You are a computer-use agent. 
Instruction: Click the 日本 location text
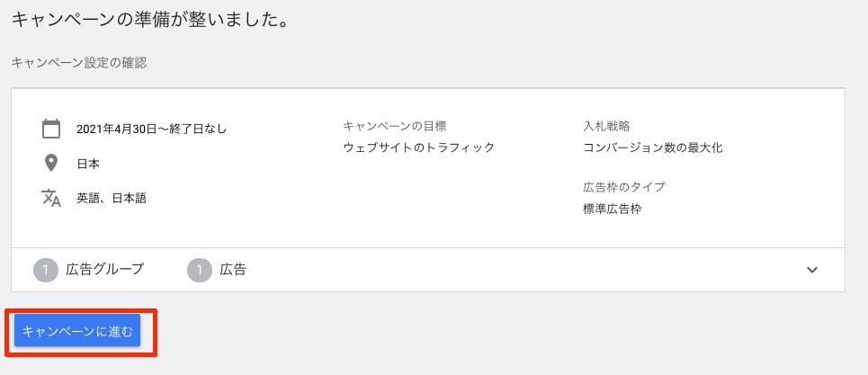[x=88, y=165]
